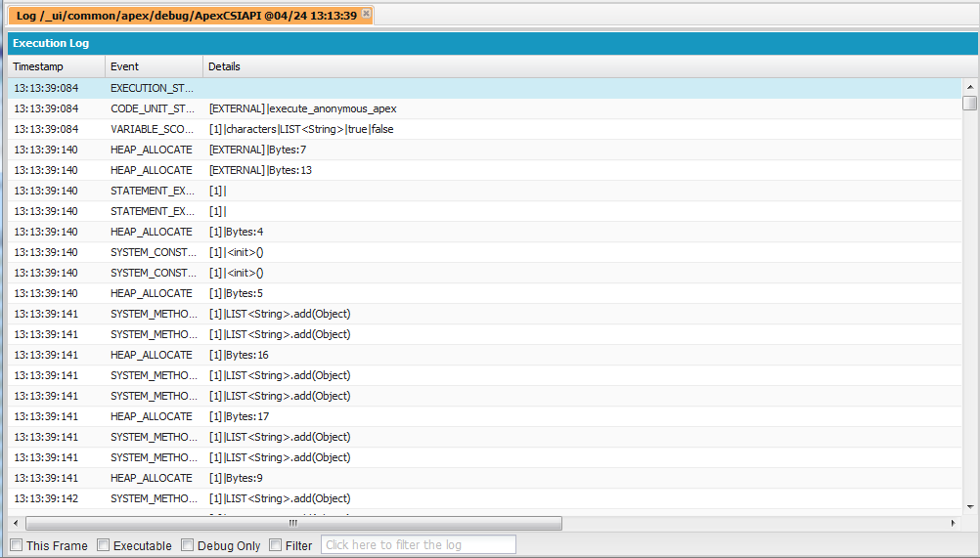Select the Bytes:13 heap allocate row
The image size is (980, 558).
484,170
